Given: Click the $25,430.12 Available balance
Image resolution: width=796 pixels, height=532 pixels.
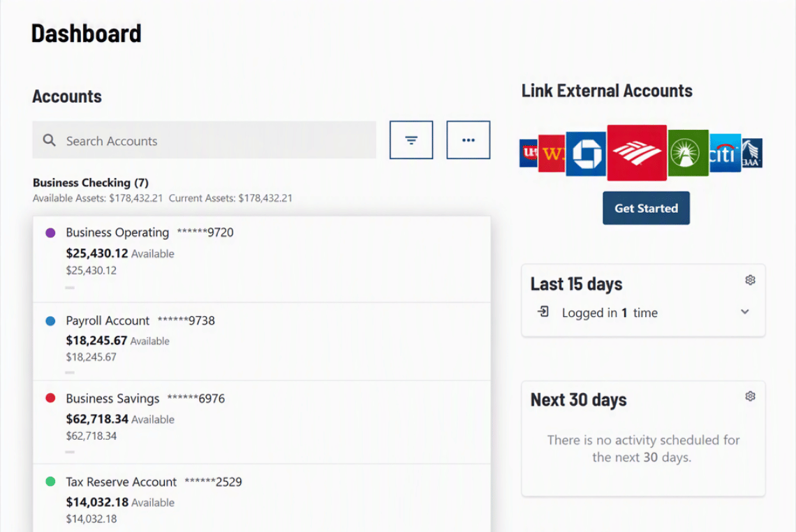Looking at the screenshot, I should [120, 253].
